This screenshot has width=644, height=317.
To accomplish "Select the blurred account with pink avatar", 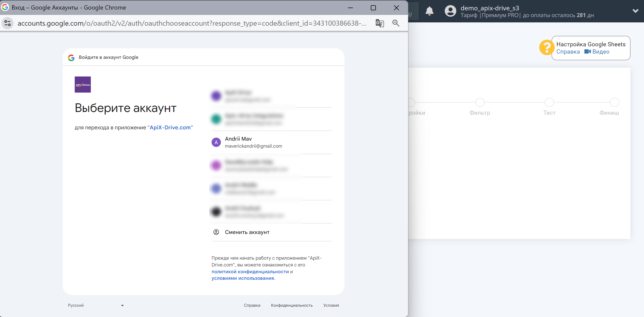I will tap(272, 166).
